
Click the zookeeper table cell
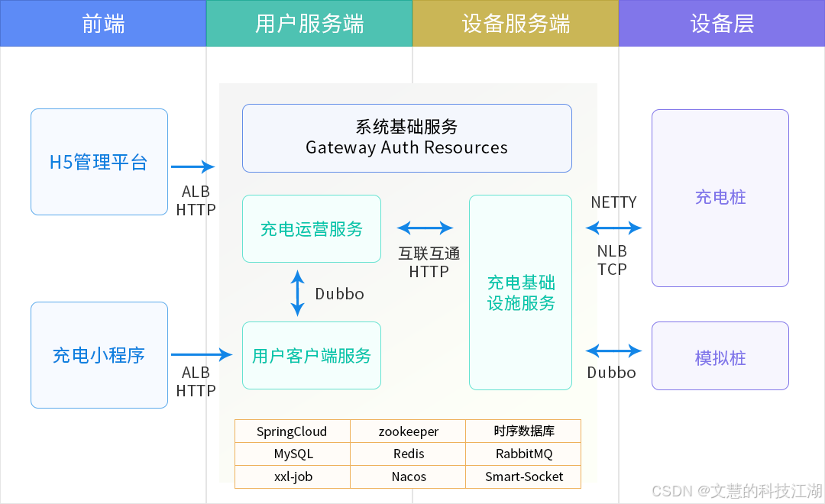click(408, 431)
